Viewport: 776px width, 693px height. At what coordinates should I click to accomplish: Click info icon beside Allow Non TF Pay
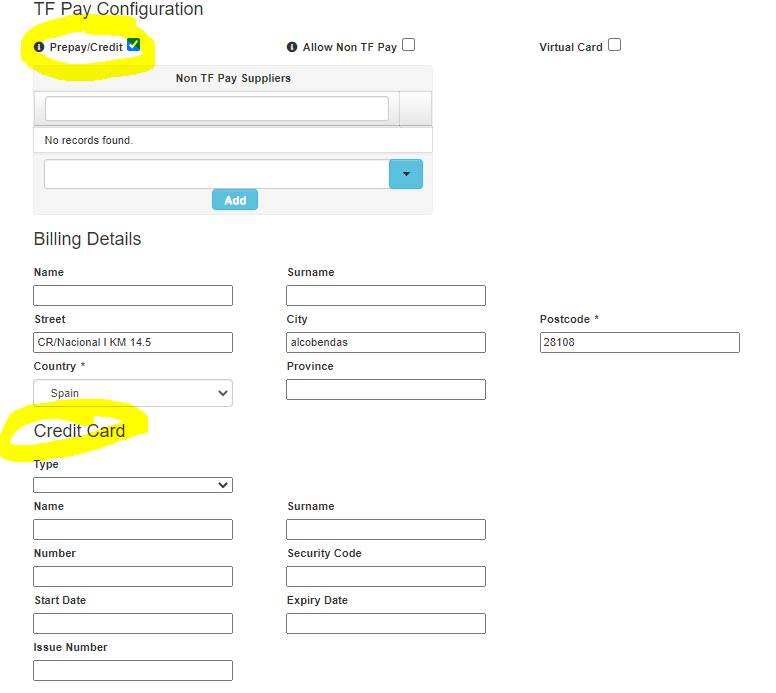(292, 47)
